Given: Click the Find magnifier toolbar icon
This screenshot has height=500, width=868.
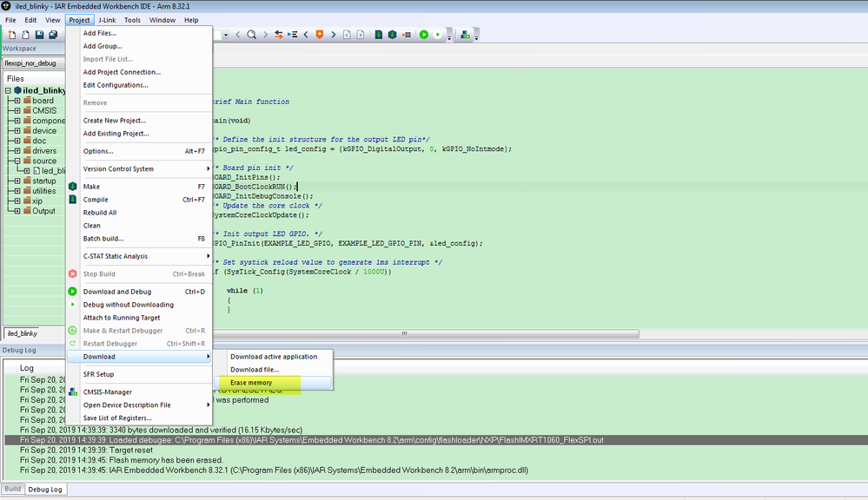Looking at the screenshot, I should pos(251,35).
